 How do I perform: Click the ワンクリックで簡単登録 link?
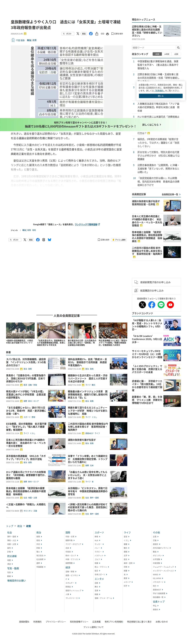(87, 224)
